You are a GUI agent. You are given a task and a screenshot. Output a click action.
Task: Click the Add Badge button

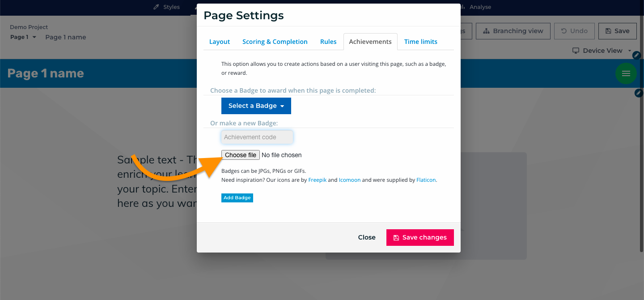point(237,197)
